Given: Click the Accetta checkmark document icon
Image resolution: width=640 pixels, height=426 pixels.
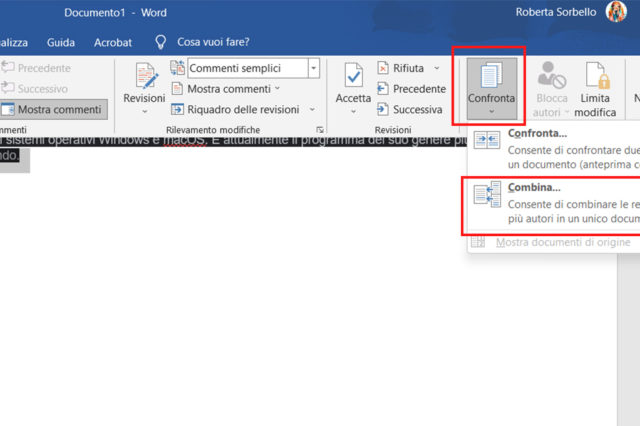Looking at the screenshot, I should pyautogui.click(x=353, y=75).
